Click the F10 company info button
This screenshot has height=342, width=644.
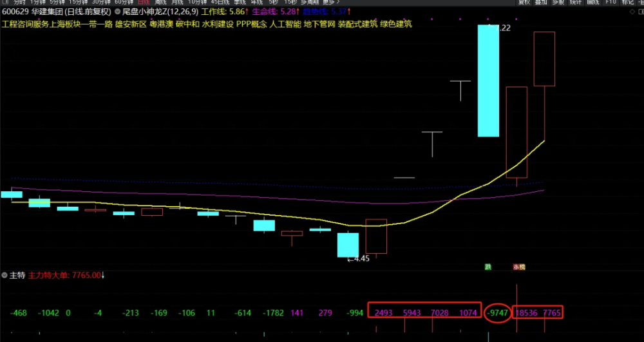[611, 2]
